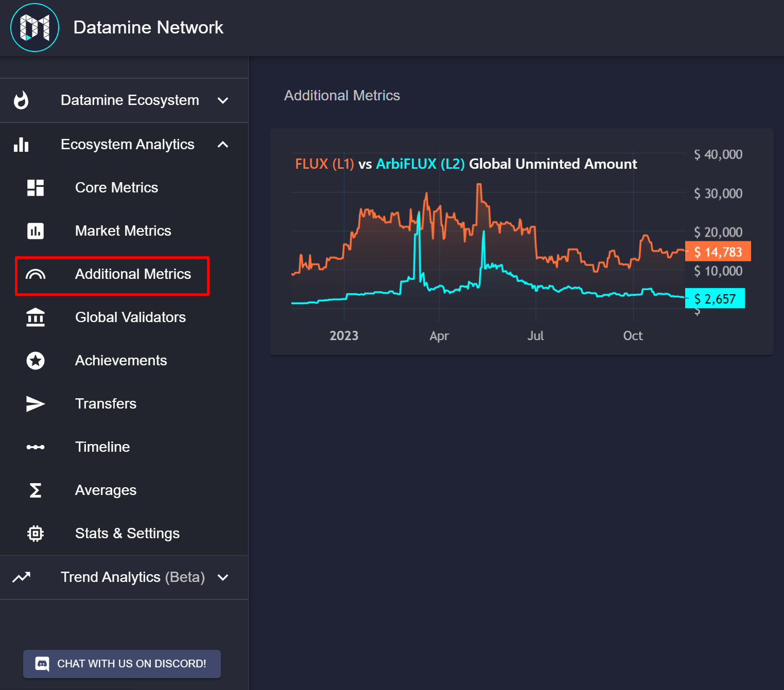The width and height of the screenshot is (784, 690).
Task: Expand the Datamine Ecosystem chevron
Action: point(223,100)
